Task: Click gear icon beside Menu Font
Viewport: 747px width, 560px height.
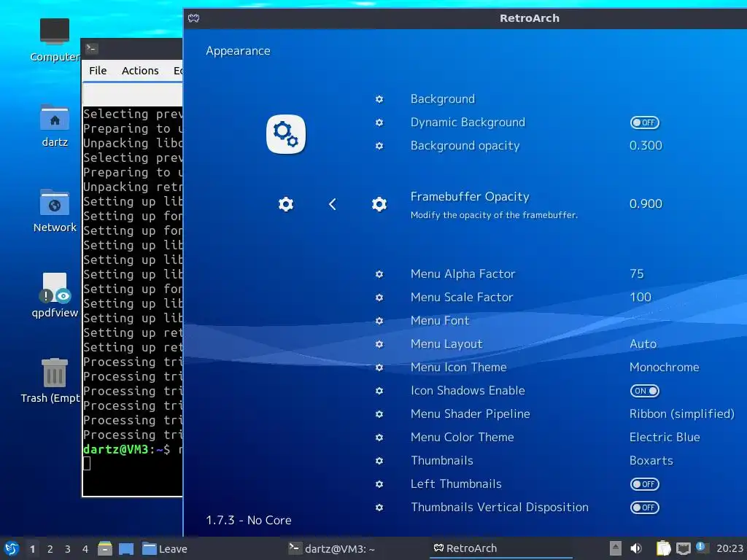Action: point(379,321)
